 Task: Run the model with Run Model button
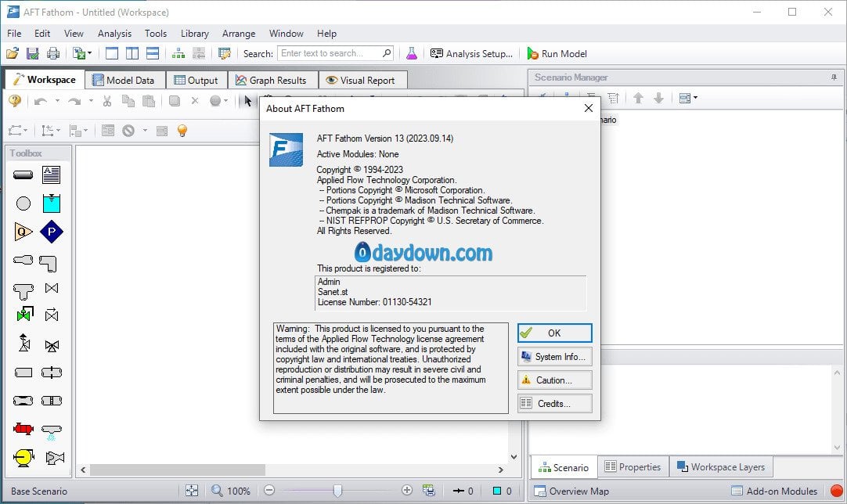[557, 53]
